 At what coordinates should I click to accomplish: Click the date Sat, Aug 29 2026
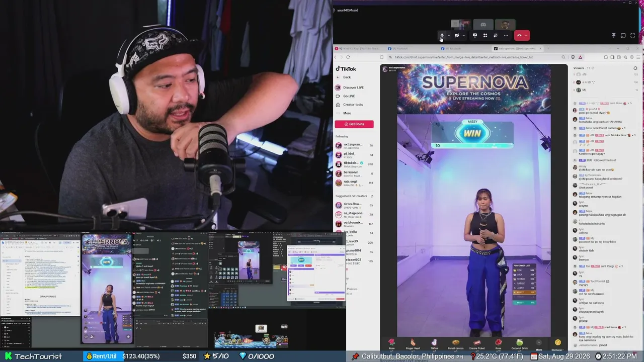click(561, 356)
